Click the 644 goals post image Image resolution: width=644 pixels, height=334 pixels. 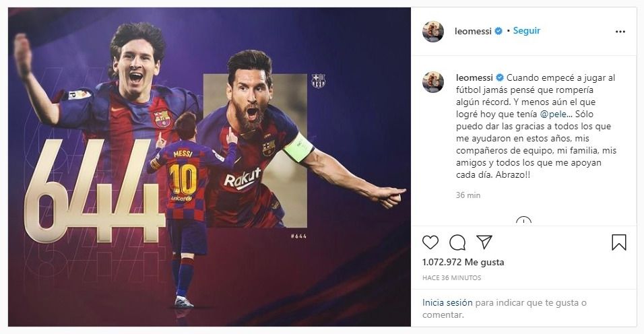210,167
